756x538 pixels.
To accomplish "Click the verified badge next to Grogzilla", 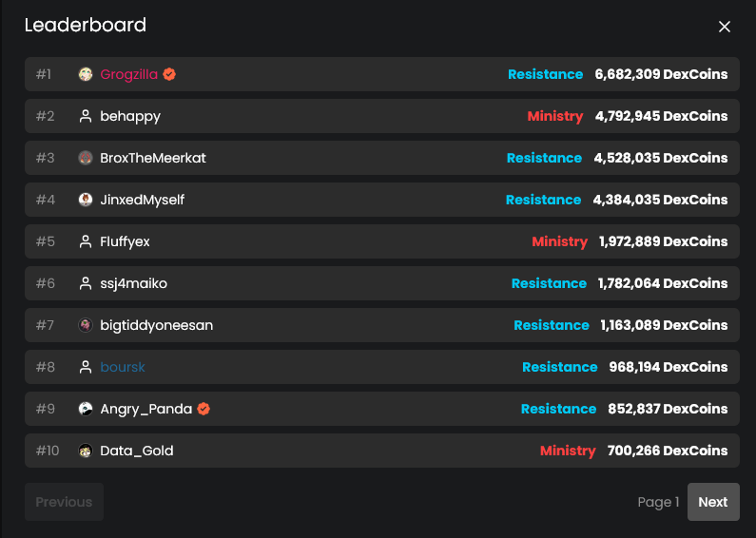I will click(169, 74).
